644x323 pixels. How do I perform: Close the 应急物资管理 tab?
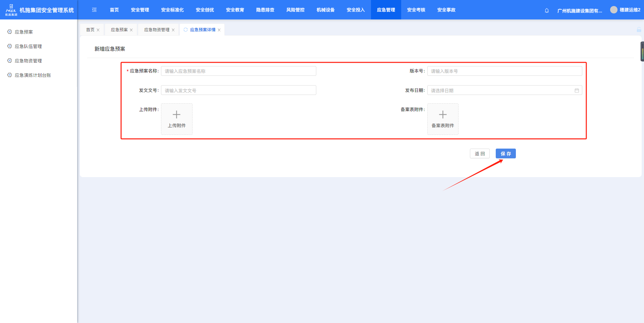coord(173,30)
